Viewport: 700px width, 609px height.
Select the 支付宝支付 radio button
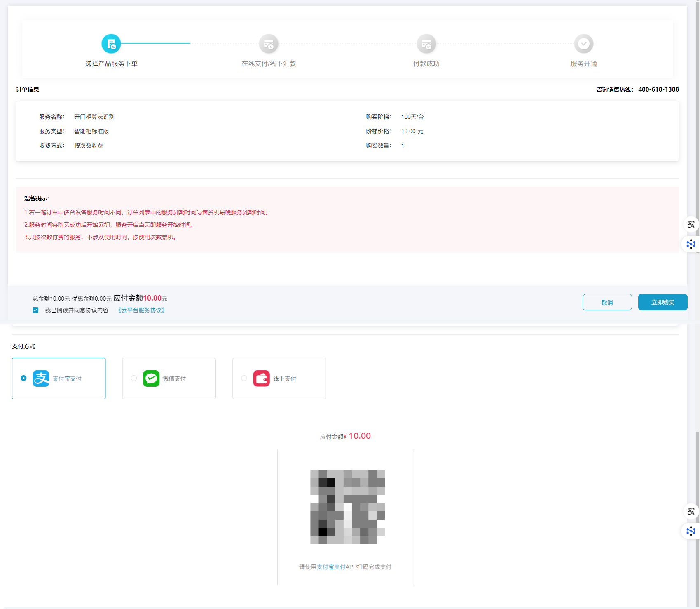click(23, 378)
